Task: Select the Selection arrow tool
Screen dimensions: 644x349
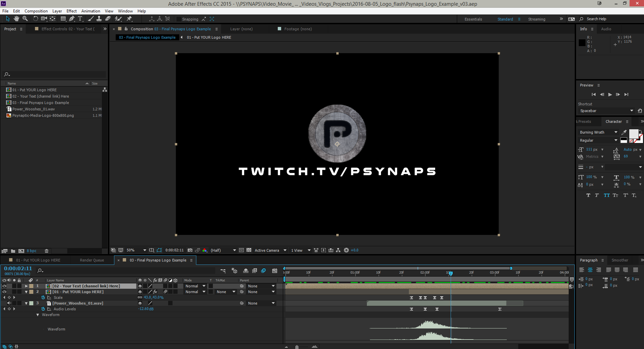Action: [8, 19]
